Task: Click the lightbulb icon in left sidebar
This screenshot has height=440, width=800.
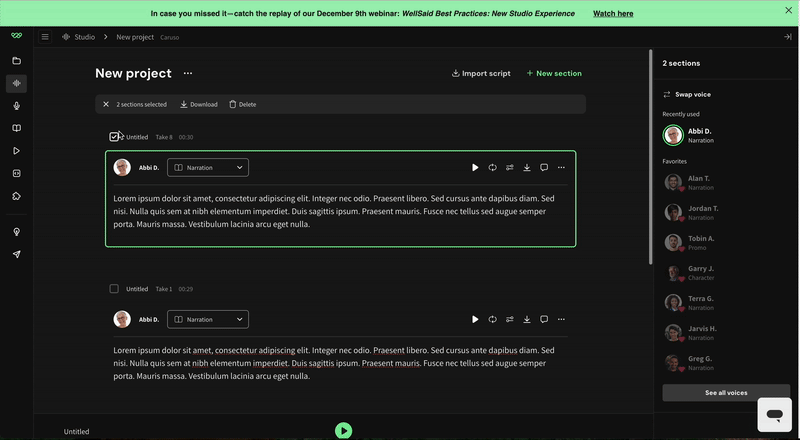Action: (16, 232)
